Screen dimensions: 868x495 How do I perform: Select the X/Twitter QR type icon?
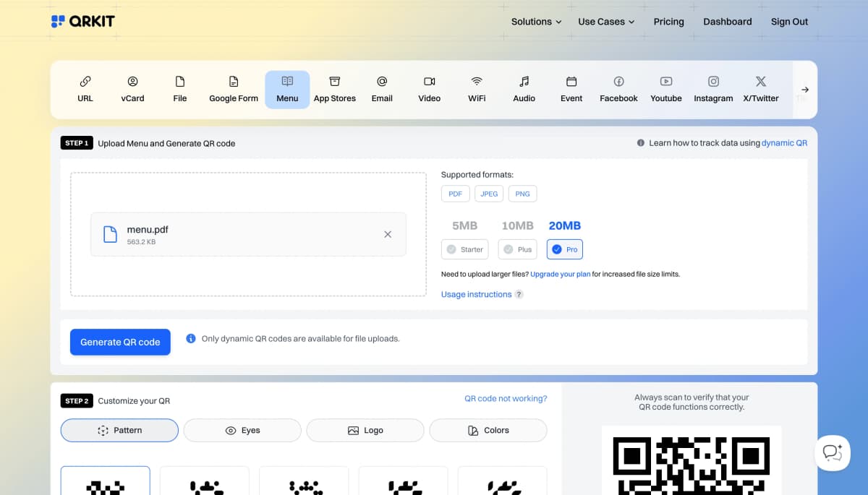[x=761, y=82]
